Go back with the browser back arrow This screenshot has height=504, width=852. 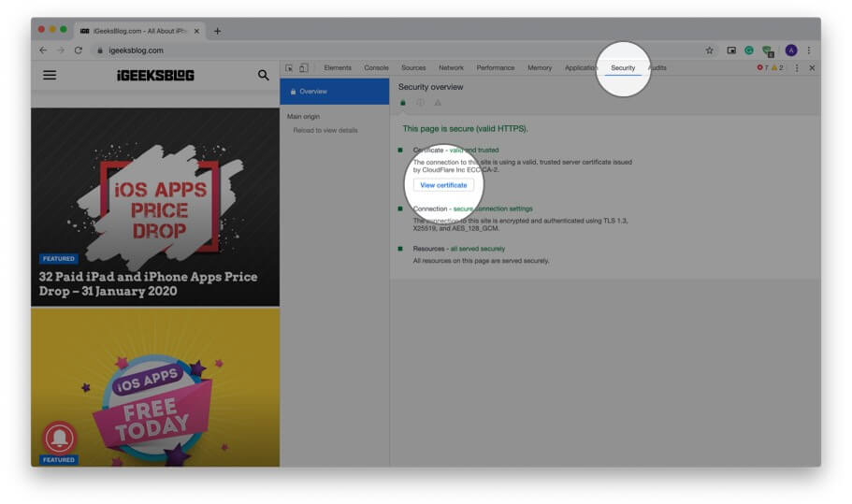(x=43, y=50)
